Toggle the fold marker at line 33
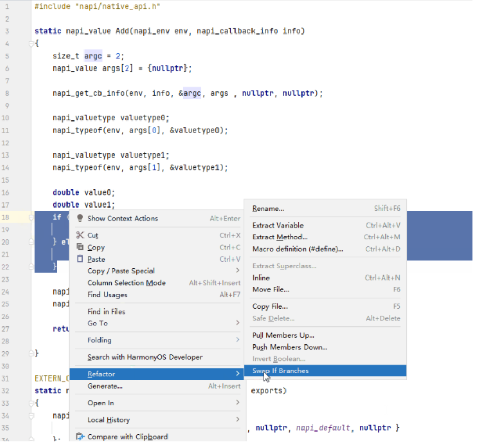 [x=31, y=403]
